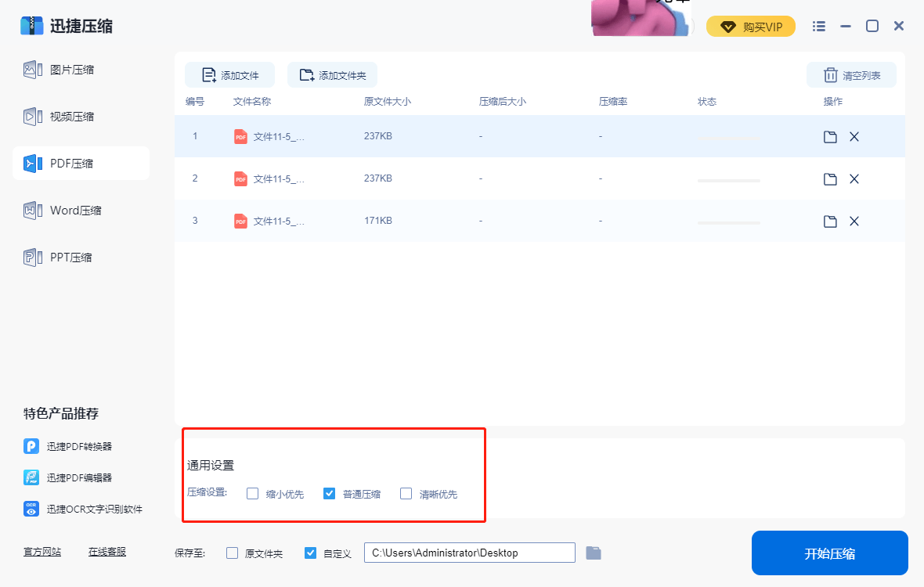Click the PDF file icon on row 2
924x587 pixels.
(240, 178)
